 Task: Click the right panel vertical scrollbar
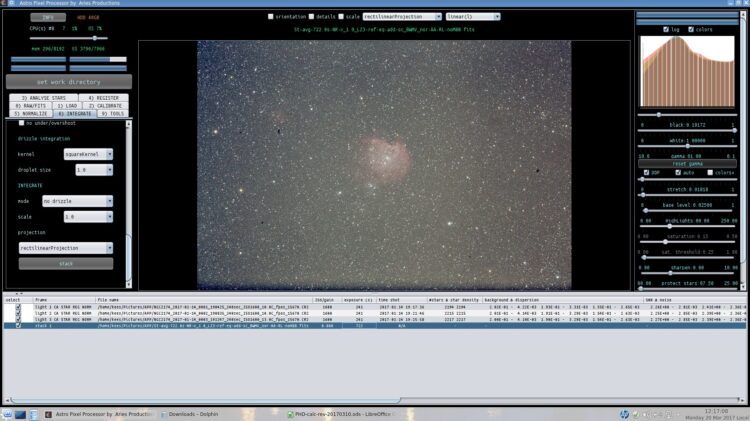(x=743, y=150)
